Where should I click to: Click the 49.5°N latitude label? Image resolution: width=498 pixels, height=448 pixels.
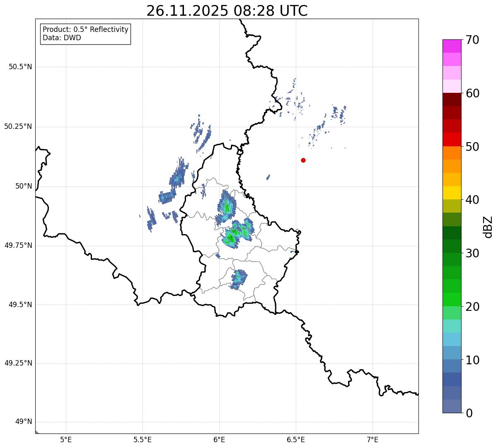(x=20, y=305)
